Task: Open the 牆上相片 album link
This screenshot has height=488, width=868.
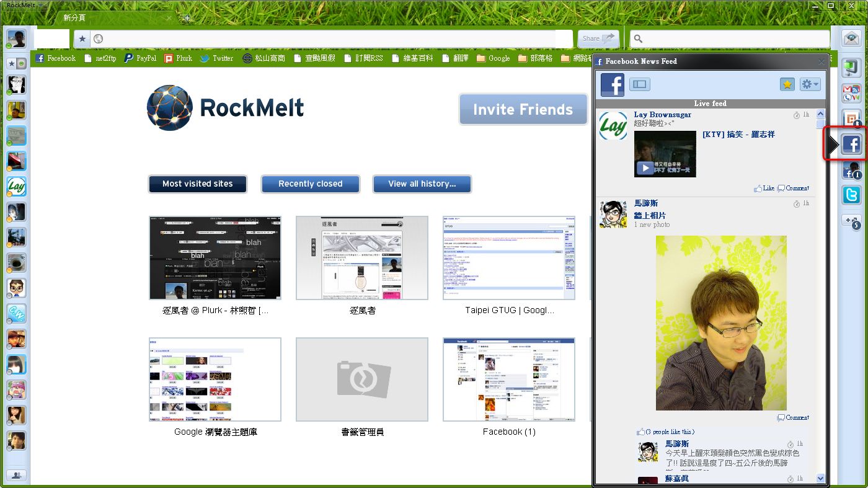Action: tap(650, 215)
